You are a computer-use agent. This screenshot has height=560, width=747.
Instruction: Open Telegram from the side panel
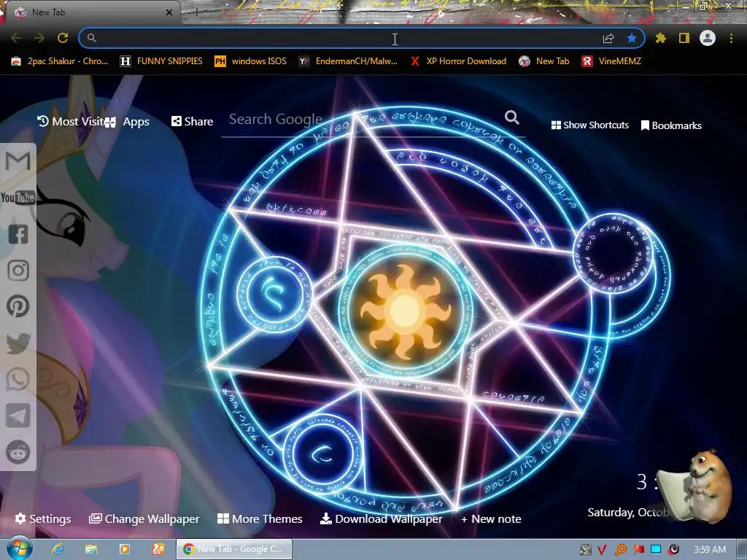click(18, 415)
